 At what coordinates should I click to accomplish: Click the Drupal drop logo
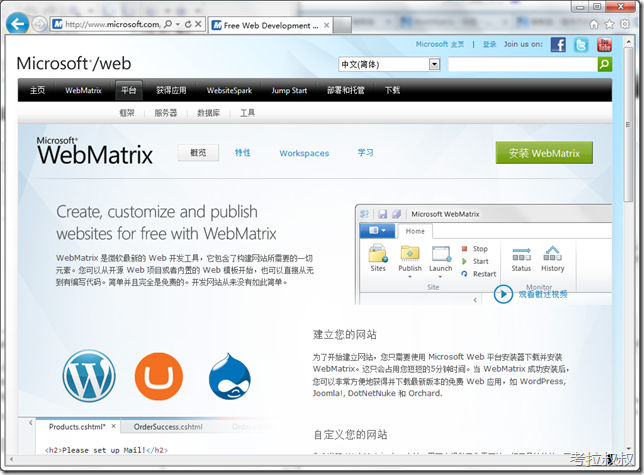(230, 376)
